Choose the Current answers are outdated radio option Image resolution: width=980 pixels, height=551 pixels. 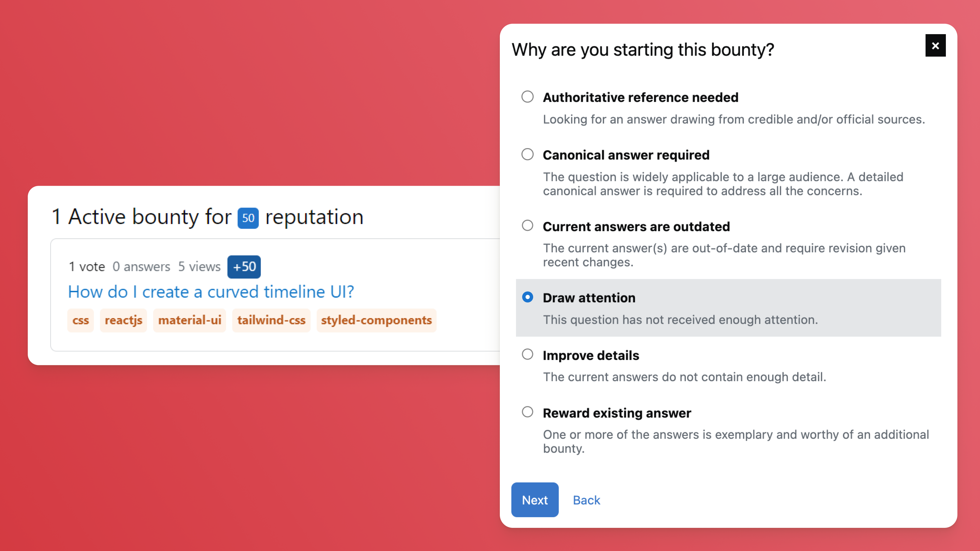pyautogui.click(x=527, y=226)
